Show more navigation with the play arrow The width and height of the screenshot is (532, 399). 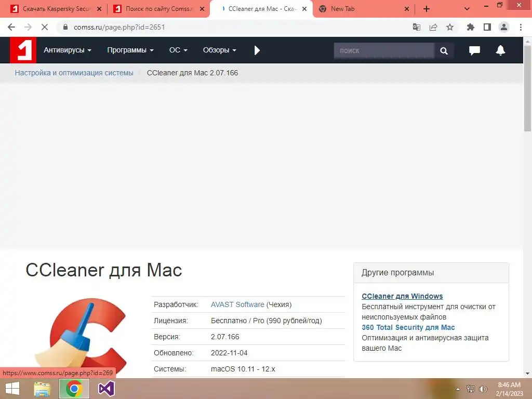tap(257, 50)
